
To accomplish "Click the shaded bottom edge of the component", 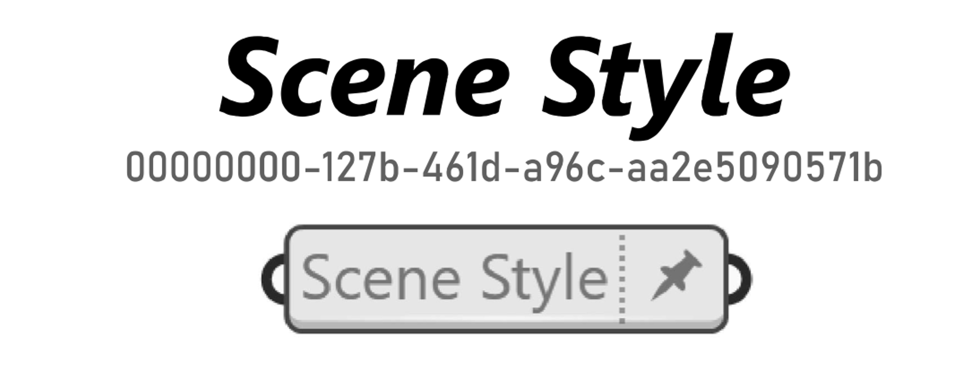I will click(506, 325).
